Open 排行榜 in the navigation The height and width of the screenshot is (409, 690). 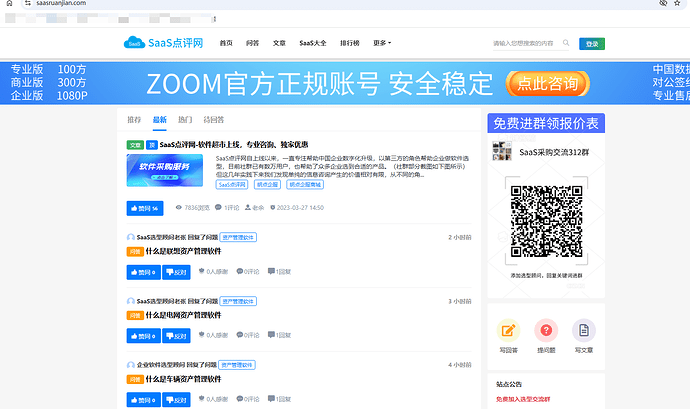[350, 43]
